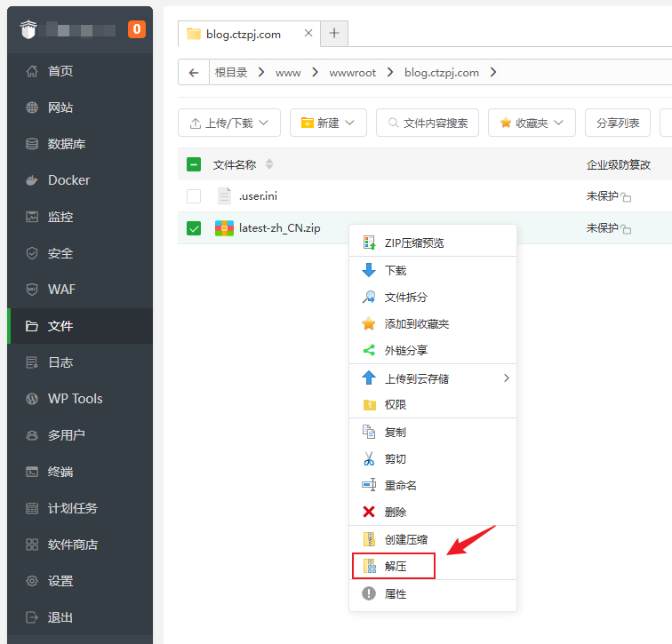Click the lock icon beside .user.ini protection status

point(626,197)
